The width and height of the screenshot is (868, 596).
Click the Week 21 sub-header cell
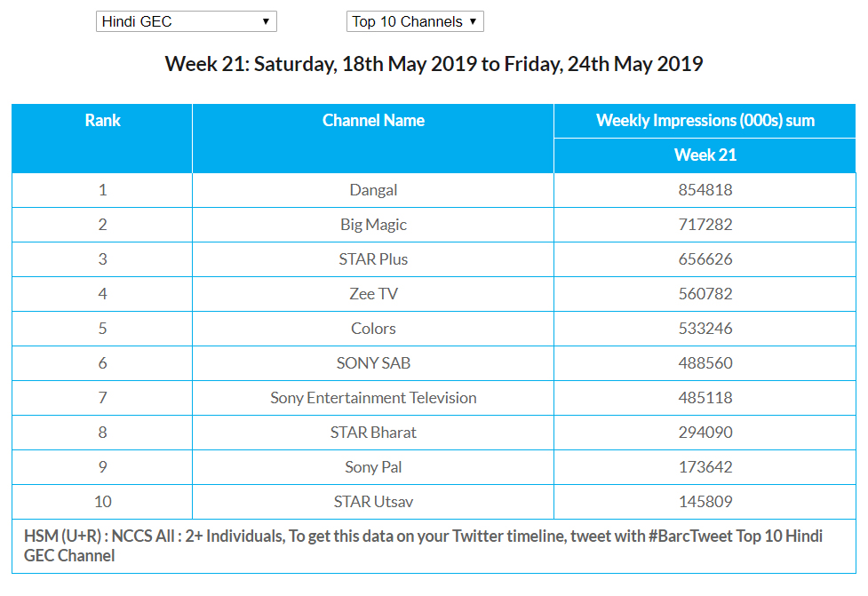705,155
